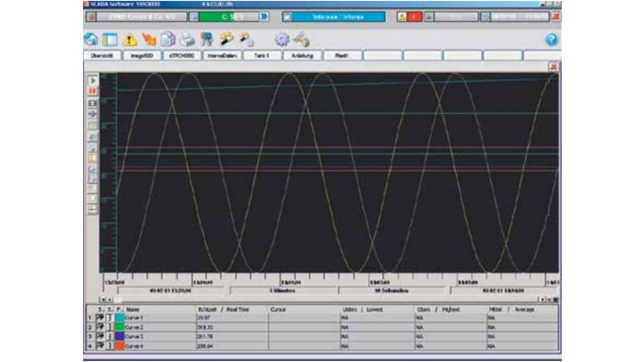Click the green C: drive progress bar

[x=229, y=17]
